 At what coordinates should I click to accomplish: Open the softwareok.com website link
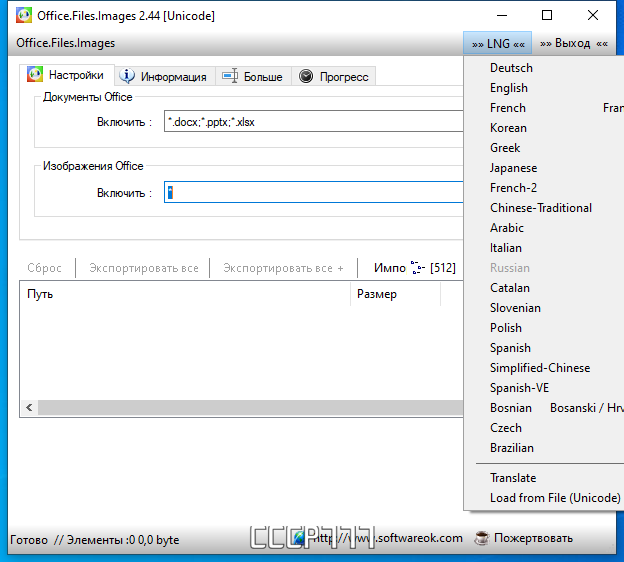click(x=386, y=538)
